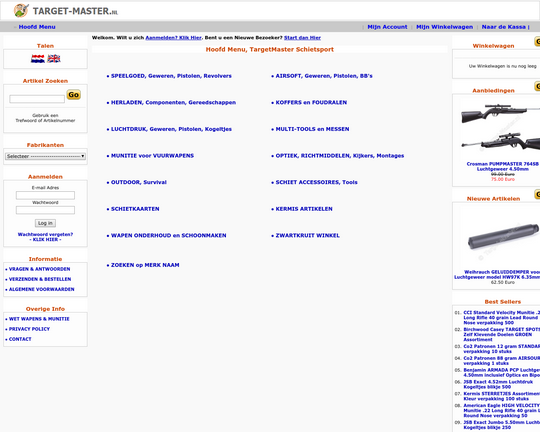Image resolution: width=540 pixels, height=432 pixels.
Task: Go to Mijn Winkelwagen
Action: (x=444, y=27)
